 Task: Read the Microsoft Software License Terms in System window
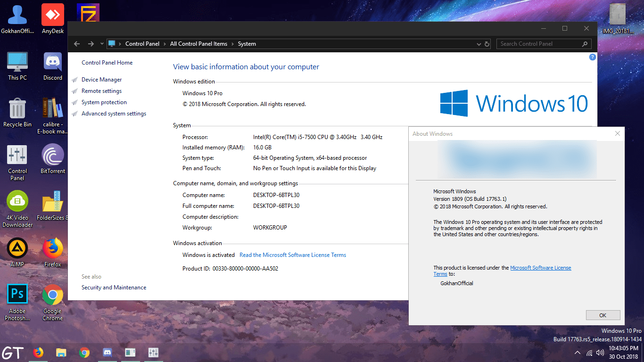pos(293,255)
